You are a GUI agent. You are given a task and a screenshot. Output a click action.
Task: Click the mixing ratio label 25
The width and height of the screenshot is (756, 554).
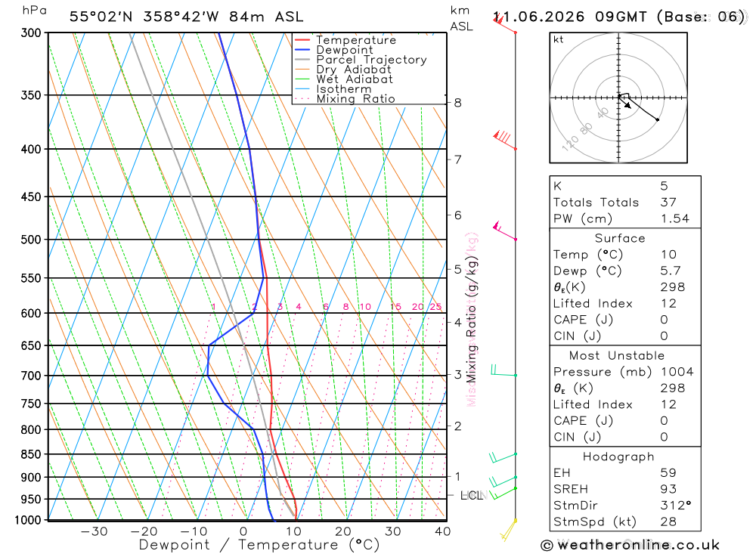[x=436, y=307]
